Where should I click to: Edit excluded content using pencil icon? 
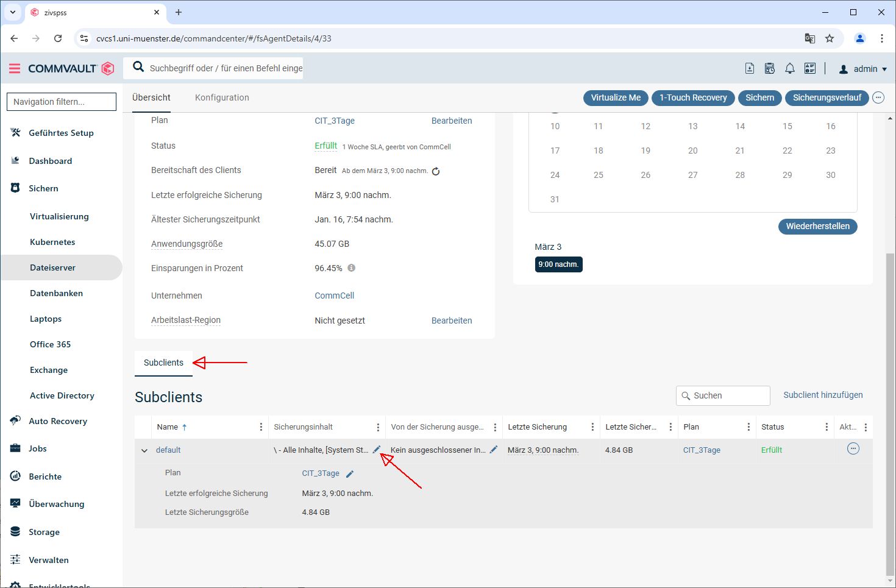click(x=494, y=450)
